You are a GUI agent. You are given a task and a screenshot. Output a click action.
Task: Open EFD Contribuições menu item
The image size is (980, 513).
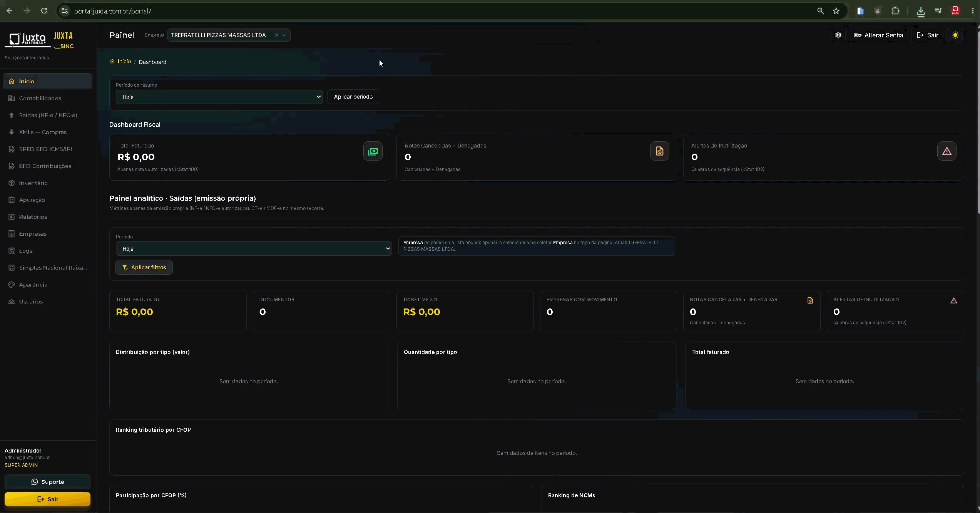[x=47, y=166]
